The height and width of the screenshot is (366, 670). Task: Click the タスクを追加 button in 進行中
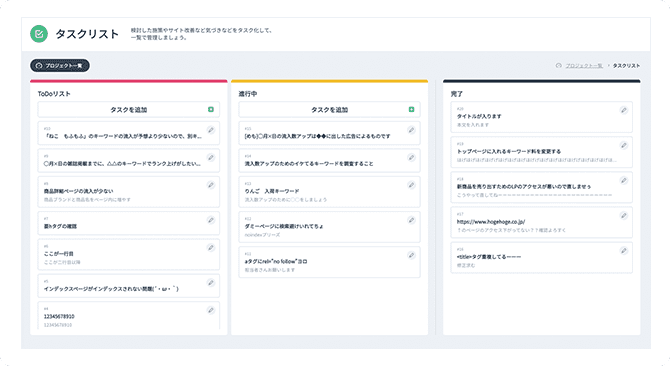(x=329, y=110)
